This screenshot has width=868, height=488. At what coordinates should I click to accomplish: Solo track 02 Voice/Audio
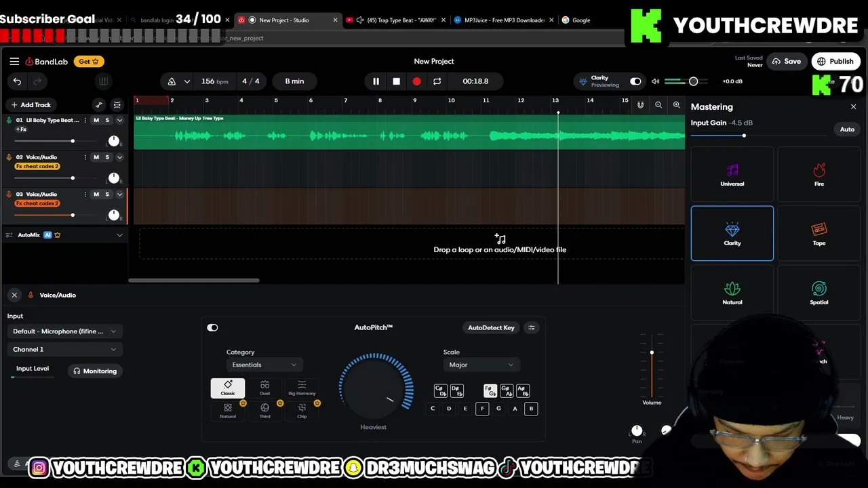(x=106, y=157)
